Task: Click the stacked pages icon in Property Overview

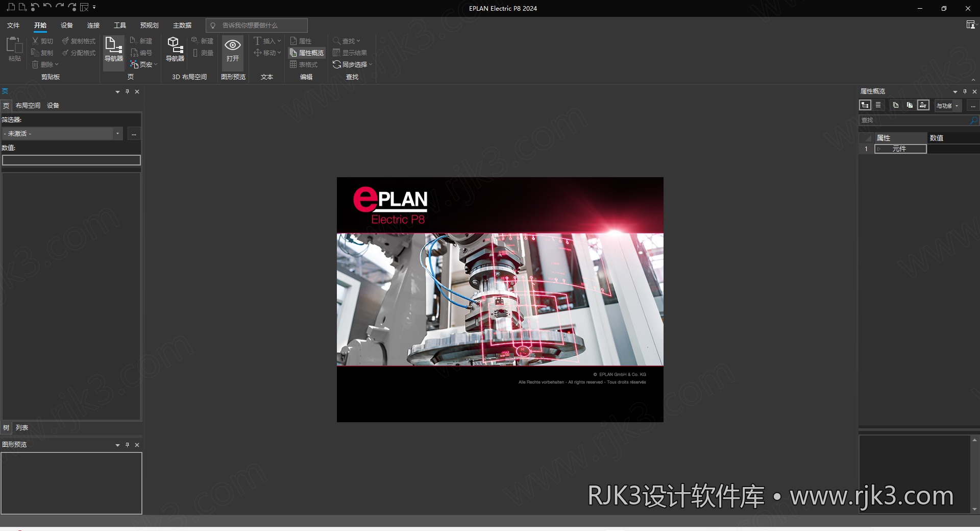Action: click(910, 105)
